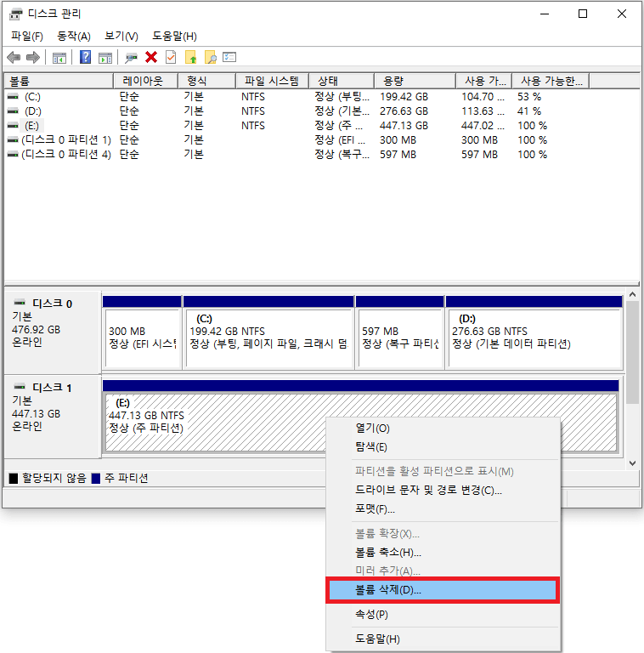Click the checklist settings toolbar icon
Image resolution: width=644 pixels, height=653 pixels.
click(229, 57)
